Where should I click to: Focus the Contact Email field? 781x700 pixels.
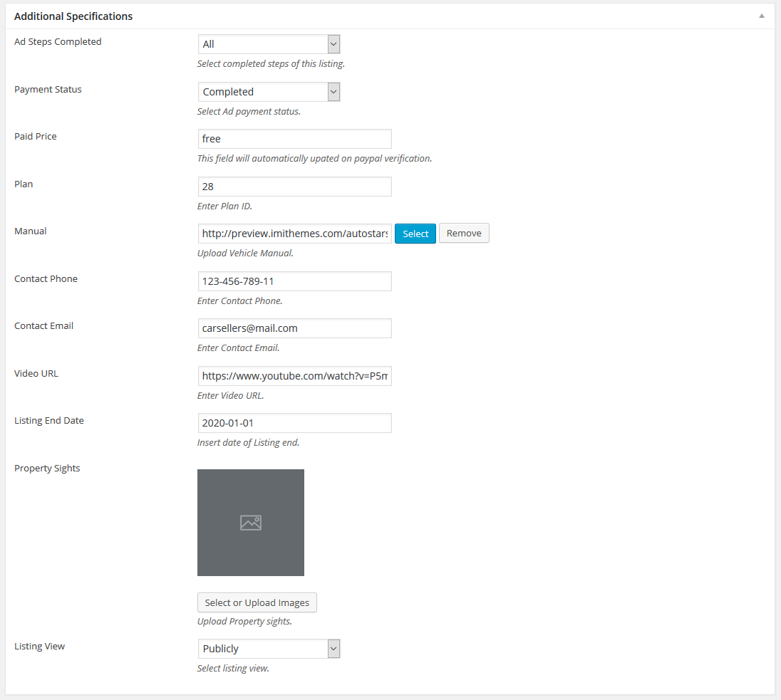click(294, 328)
